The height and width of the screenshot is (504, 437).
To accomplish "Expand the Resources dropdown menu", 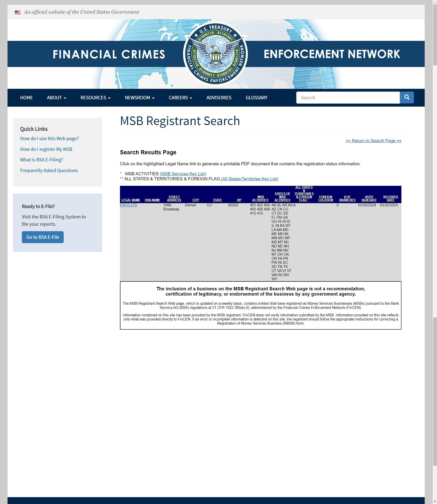I will (95, 98).
